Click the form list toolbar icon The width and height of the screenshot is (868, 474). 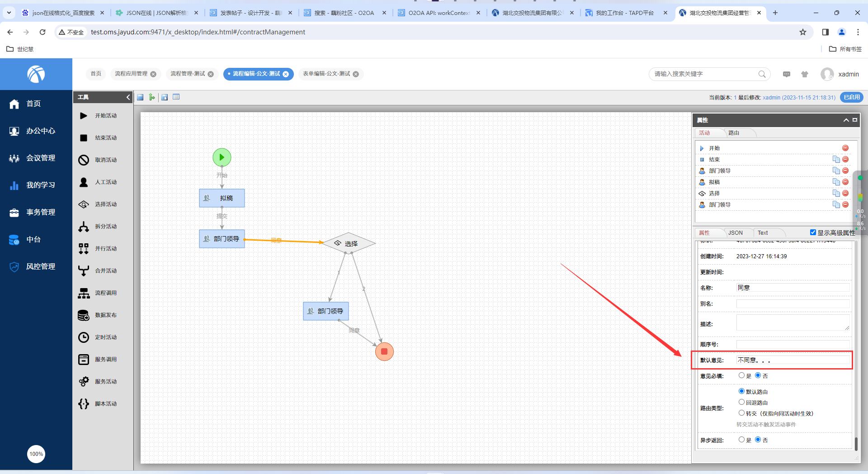[176, 97]
